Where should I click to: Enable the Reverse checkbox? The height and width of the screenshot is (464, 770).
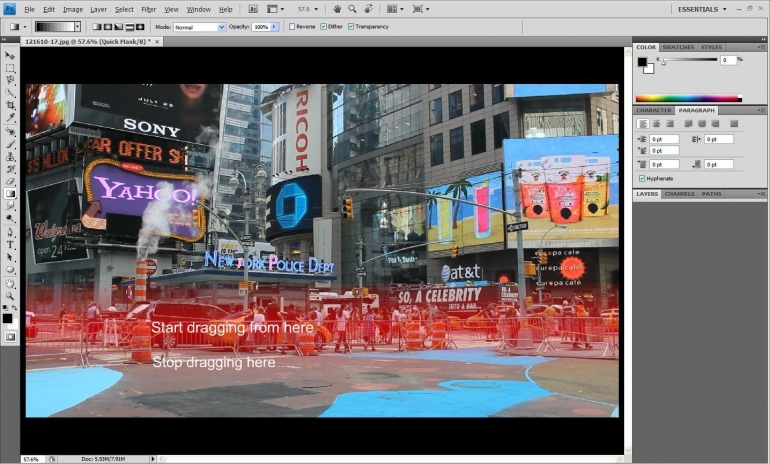292,27
